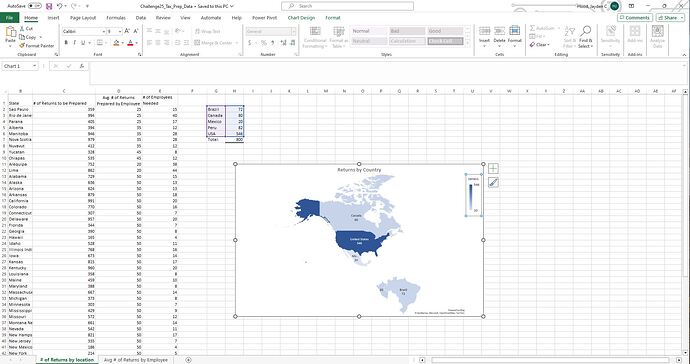Toggle Italic formatting
The width and height of the screenshot is (690, 364).
[x=74, y=43]
